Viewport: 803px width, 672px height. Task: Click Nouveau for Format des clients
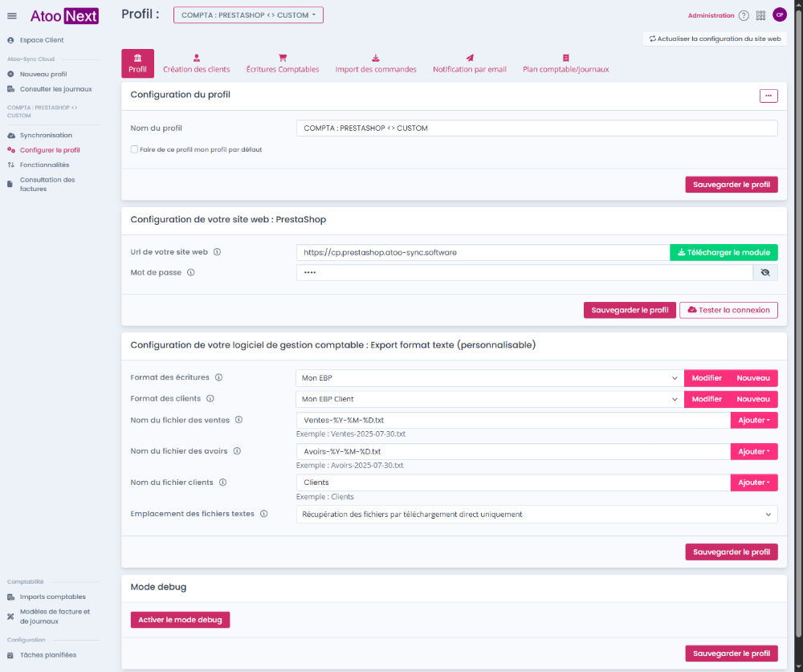pyautogui.click(x=753, y=399)
